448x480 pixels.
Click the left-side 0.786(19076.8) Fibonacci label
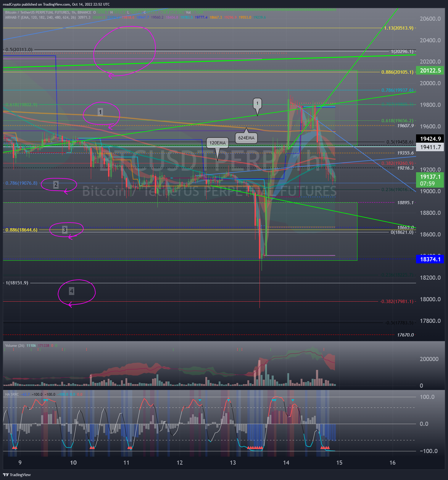pos(21,183)
